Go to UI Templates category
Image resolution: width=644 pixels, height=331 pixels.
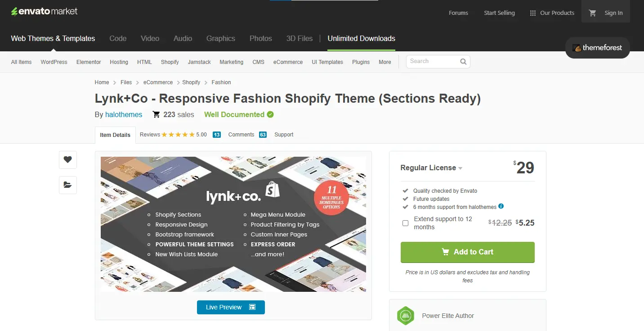tap(327, 62)
